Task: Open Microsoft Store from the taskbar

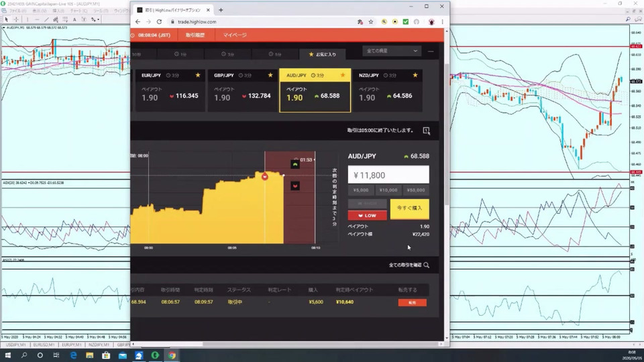Action: pyautogui.click(x=106, y=355)
